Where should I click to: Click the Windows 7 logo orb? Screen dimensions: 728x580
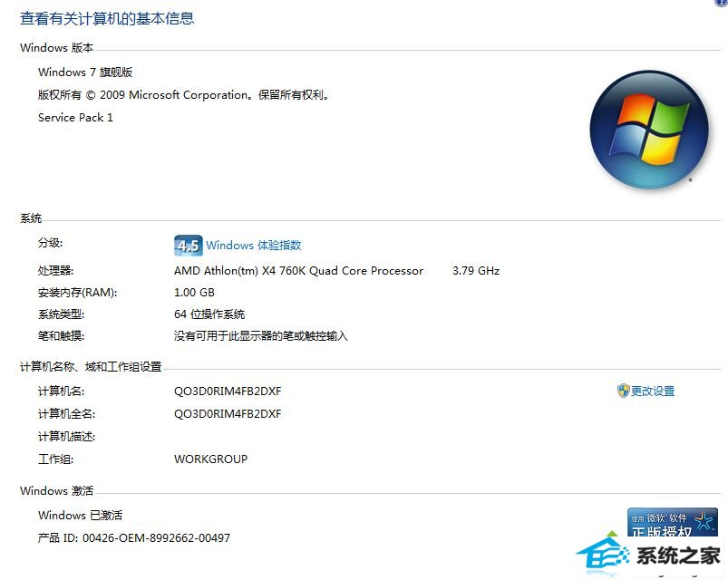click(649, 130)
